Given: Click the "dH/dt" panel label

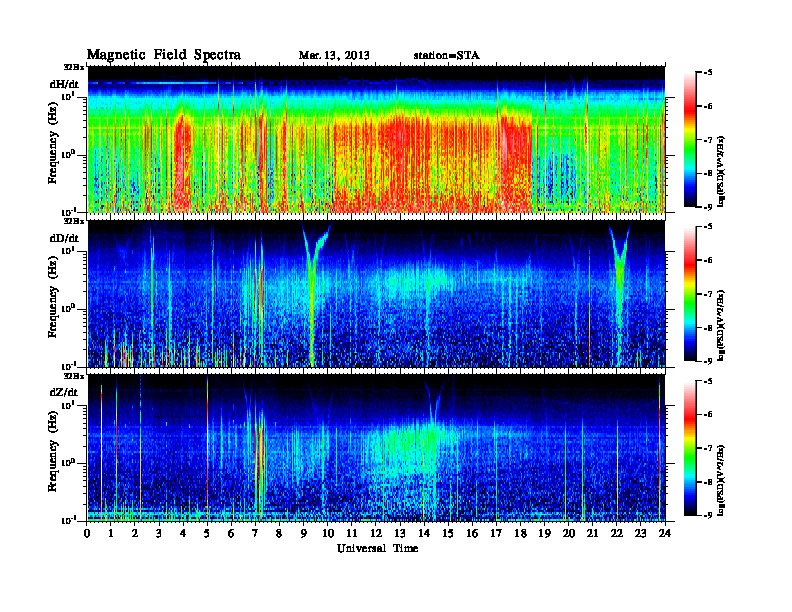Looking at the screenshot, I should coord(65,84).
